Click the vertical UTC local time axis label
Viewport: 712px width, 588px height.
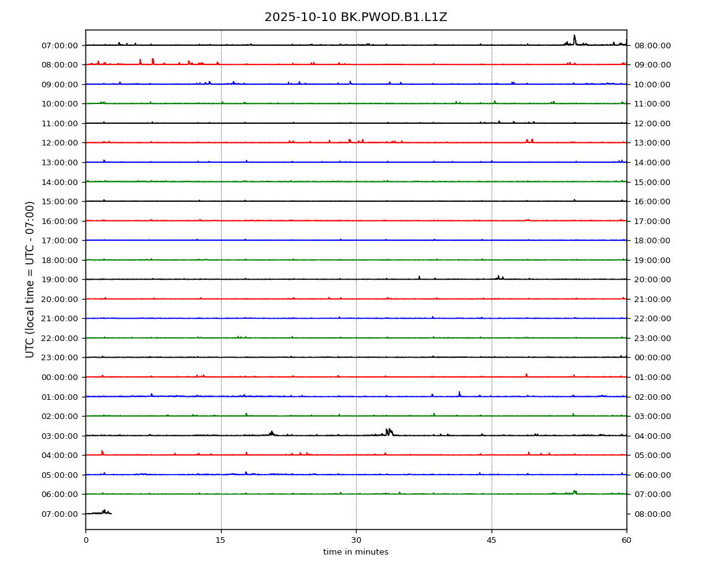[x=30, y=279]
